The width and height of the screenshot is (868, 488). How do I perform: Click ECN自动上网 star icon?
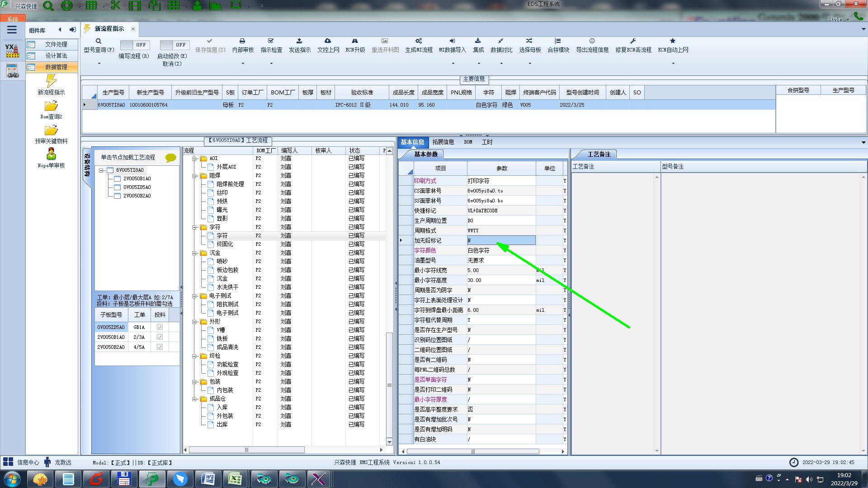(673, 41)
